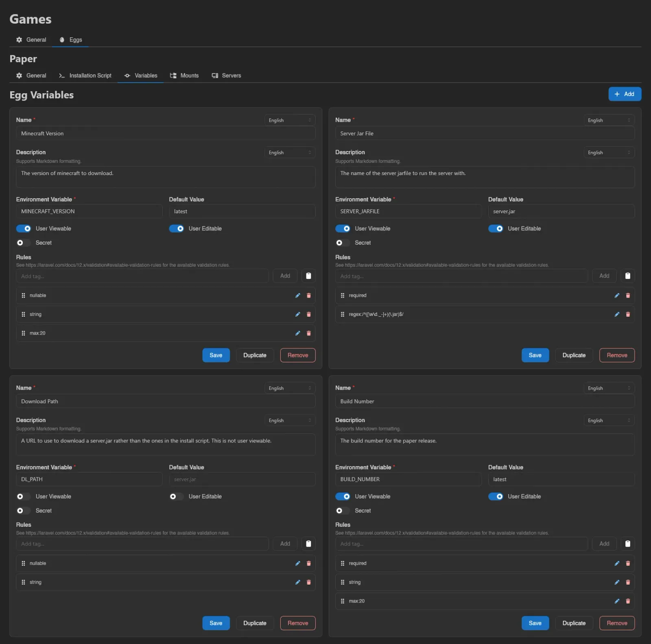Grab drag handle of nullable rule in Minecraft Version
Viewport: 651px width, 644px height.
pos(23,296)
